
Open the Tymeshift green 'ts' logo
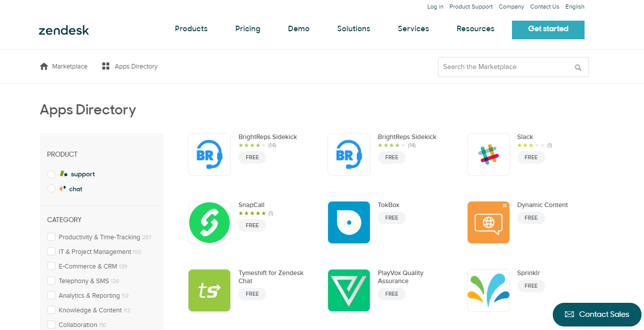click(209, 290)
